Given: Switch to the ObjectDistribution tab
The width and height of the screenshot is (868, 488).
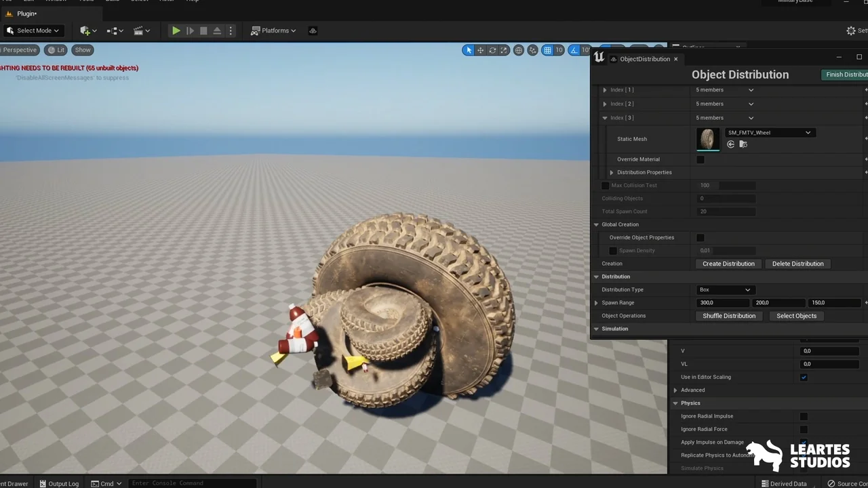Looking at the screenshot, I should (x=644, y=59).
